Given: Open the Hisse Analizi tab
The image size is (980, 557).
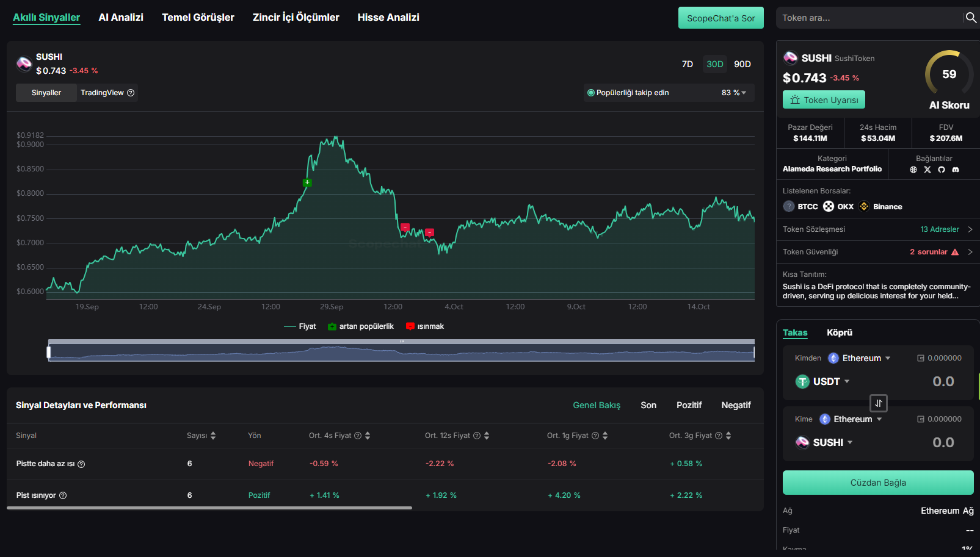Looking at the screenshot, I should pos(388,18).
